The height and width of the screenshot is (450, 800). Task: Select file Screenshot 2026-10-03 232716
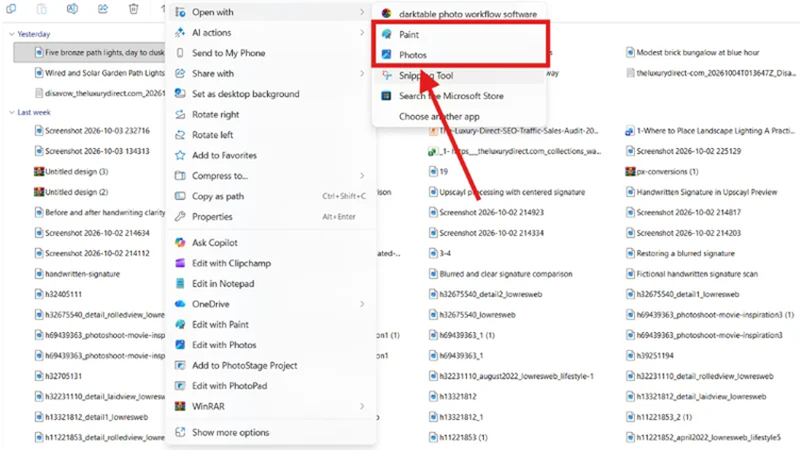[x=92, y=131]
